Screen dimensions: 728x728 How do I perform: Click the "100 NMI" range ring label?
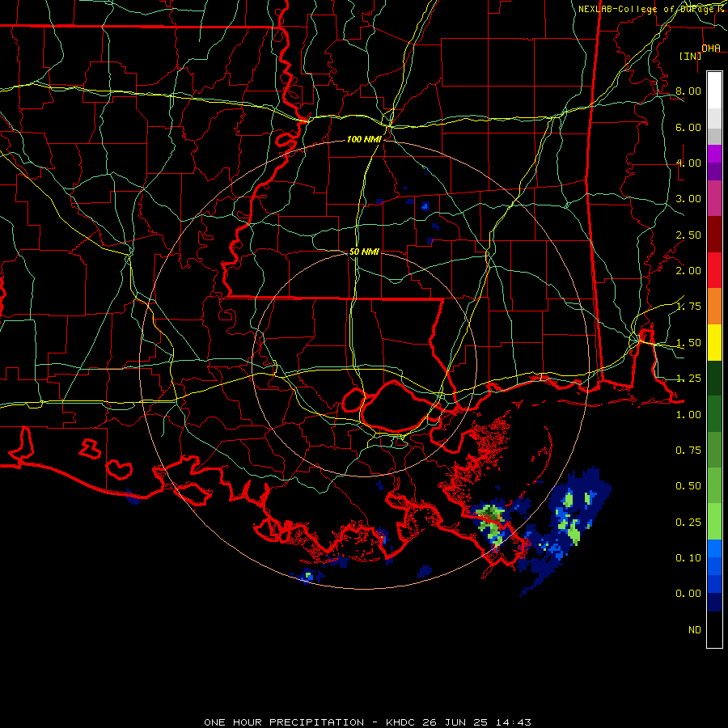coord(364,139)
